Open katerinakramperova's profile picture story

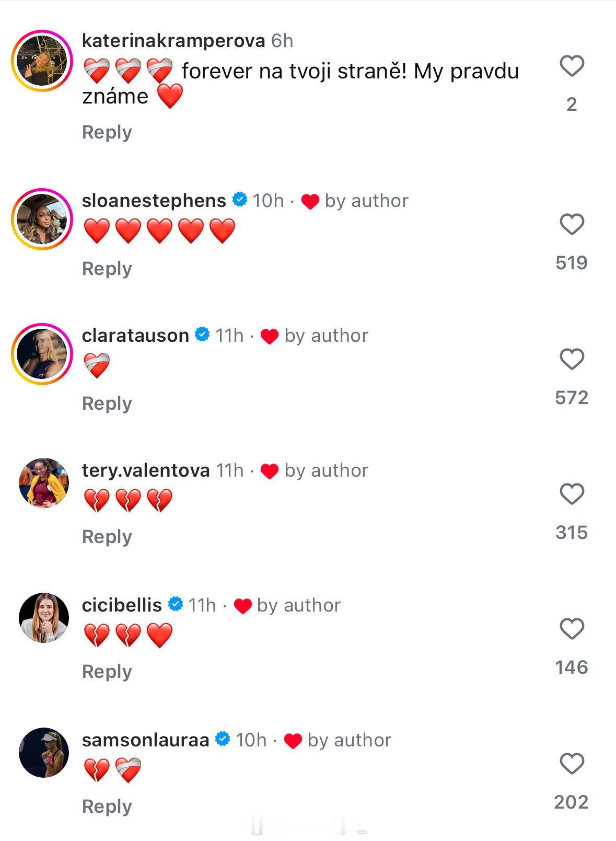(42, 61)
